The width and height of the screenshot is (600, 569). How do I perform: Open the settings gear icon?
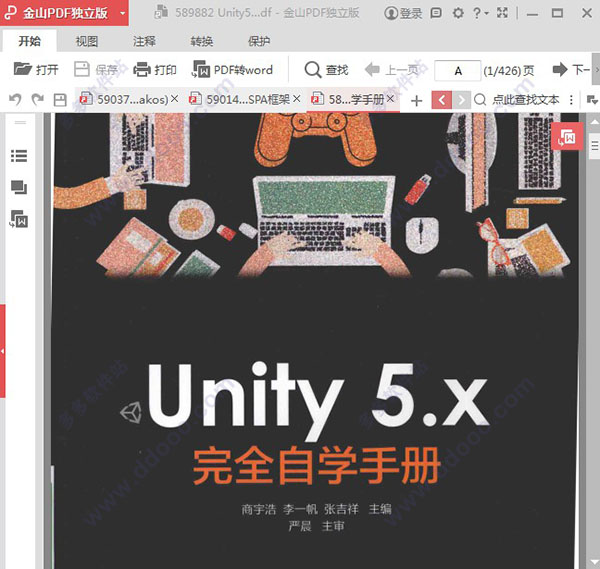click(458, 13)
